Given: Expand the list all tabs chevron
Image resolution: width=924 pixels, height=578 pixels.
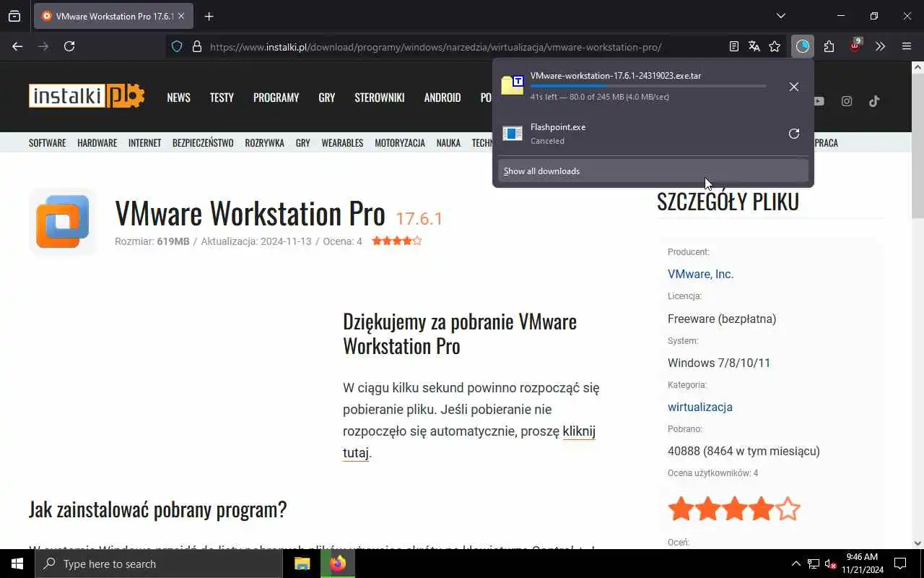Looking at the screenshot, I should click(x=780, y=16).
